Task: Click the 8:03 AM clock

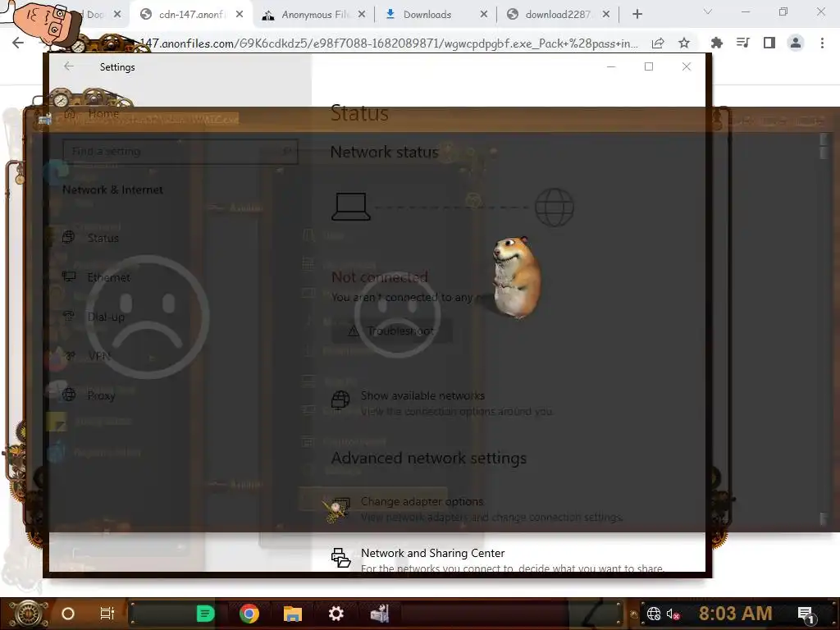Action: (735, 614)
